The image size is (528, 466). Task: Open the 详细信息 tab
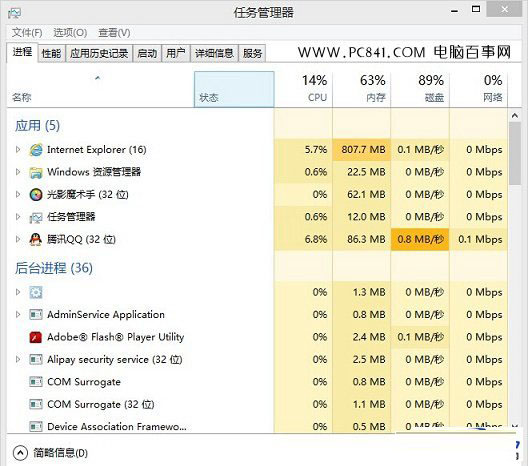click(x=214, y=53)
